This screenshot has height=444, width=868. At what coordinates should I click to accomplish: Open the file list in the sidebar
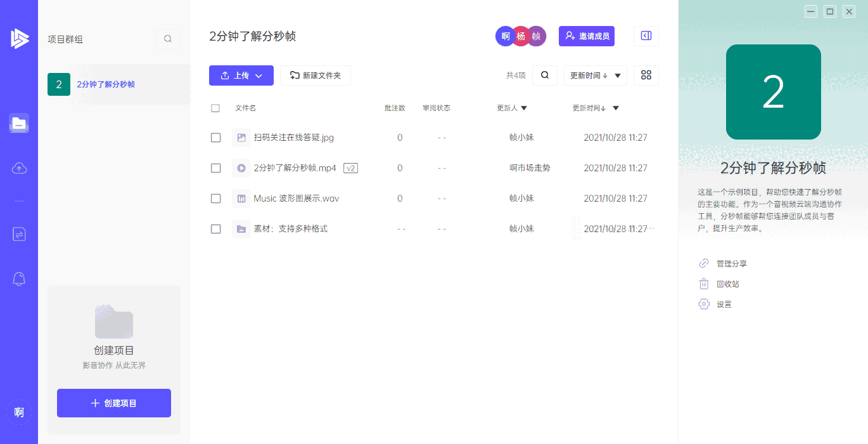tap(19, 123)
